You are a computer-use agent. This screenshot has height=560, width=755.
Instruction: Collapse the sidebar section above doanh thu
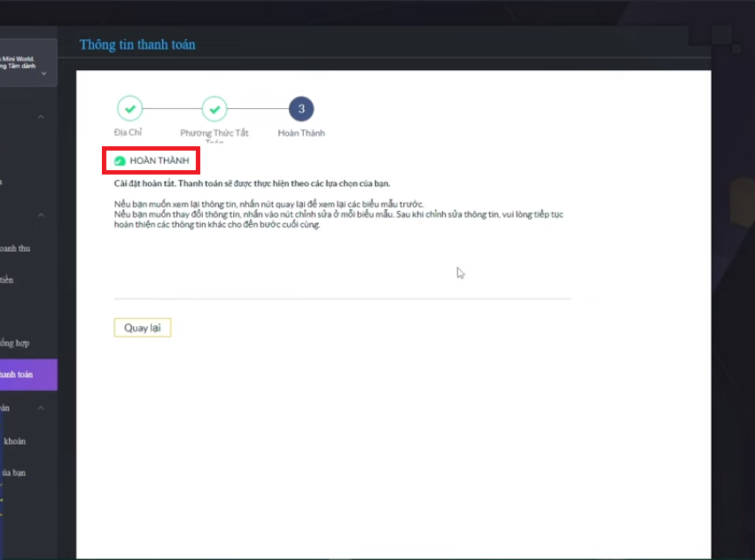pyautogui.click(x=41, y=217)
